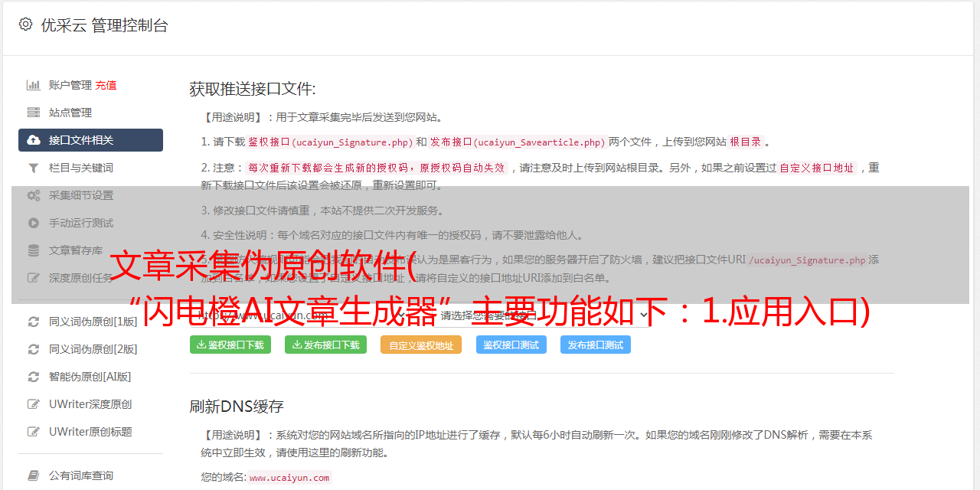
Task: Click the refresh icon for 智能伪原创[AI版]
Action: click(34, 377)
